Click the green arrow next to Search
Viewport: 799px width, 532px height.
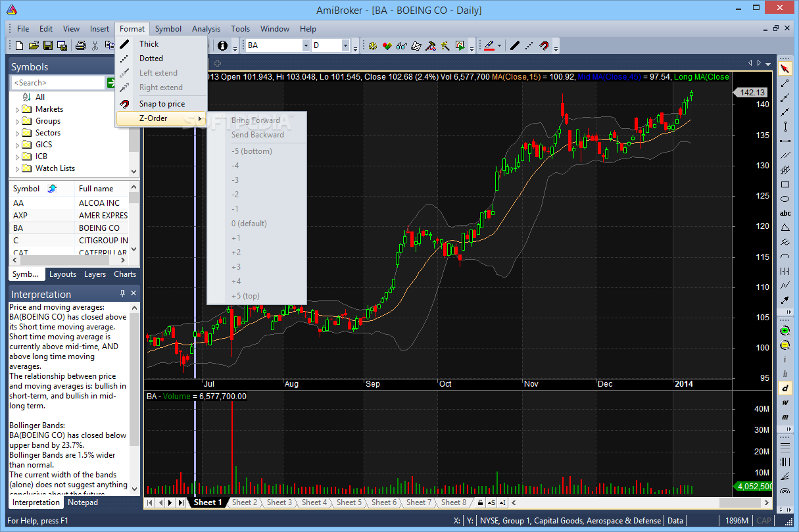tap(111, 83)
